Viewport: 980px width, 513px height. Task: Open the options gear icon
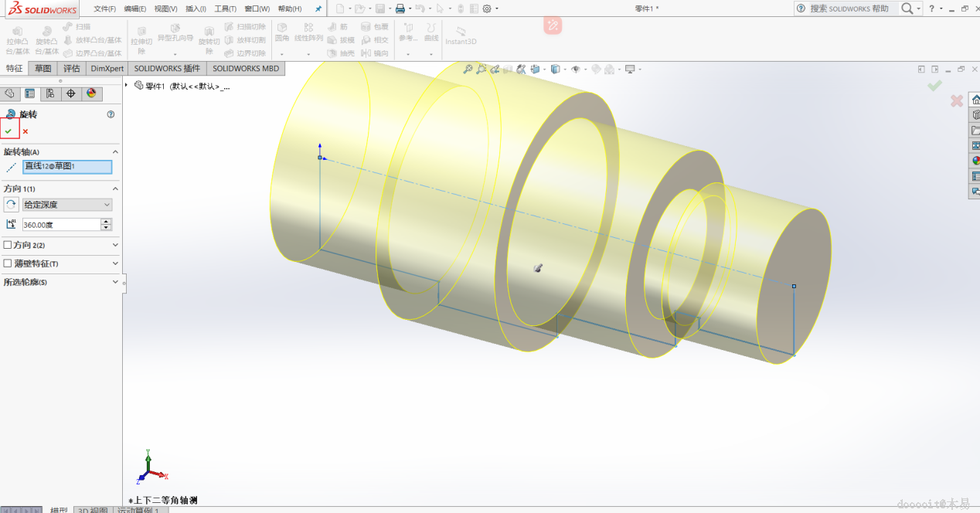(487, 8)
